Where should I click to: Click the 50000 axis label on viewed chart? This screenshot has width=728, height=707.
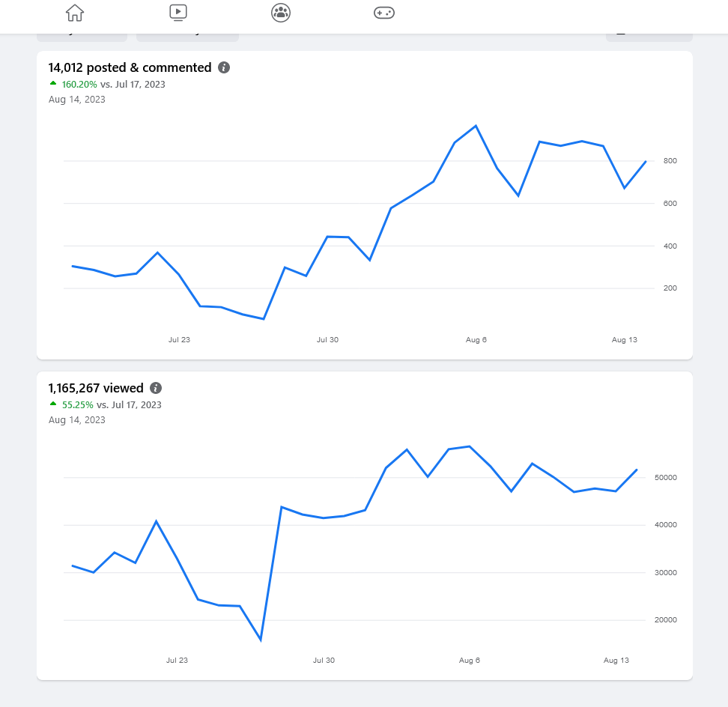pos(666,477)
